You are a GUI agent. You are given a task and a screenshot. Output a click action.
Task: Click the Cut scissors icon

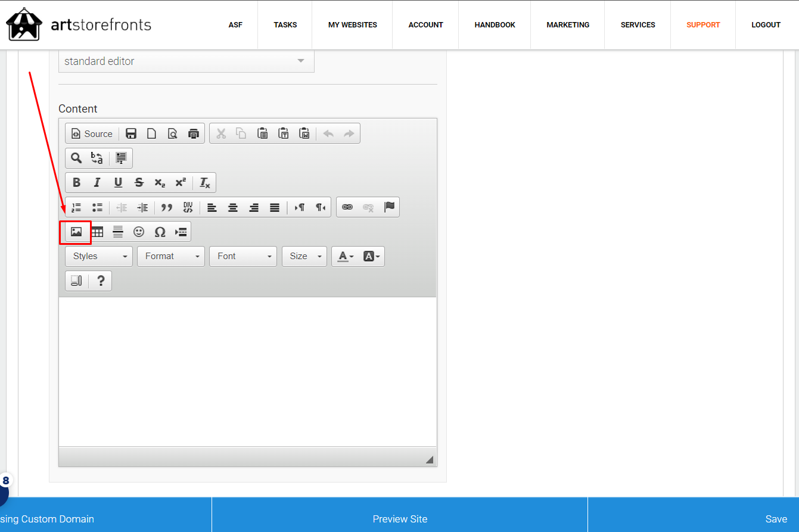tap(221, 133)
